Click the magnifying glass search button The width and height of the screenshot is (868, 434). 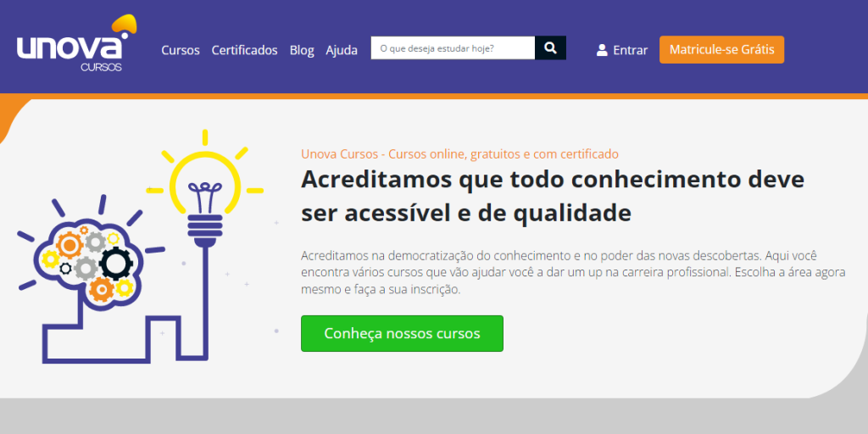pos(550,48)
